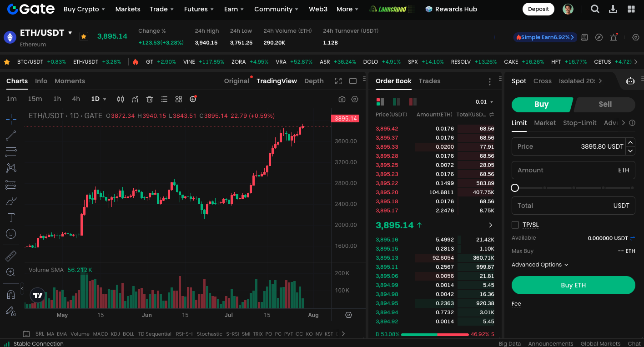The image size is (644, 347).
Task: Open candlestick chart style selector
Action: [x=121, y=99]
